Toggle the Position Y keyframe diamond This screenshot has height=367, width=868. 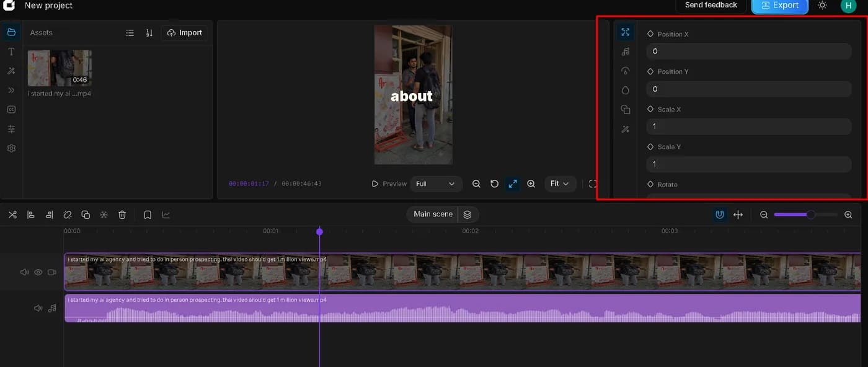pos(650,71)
